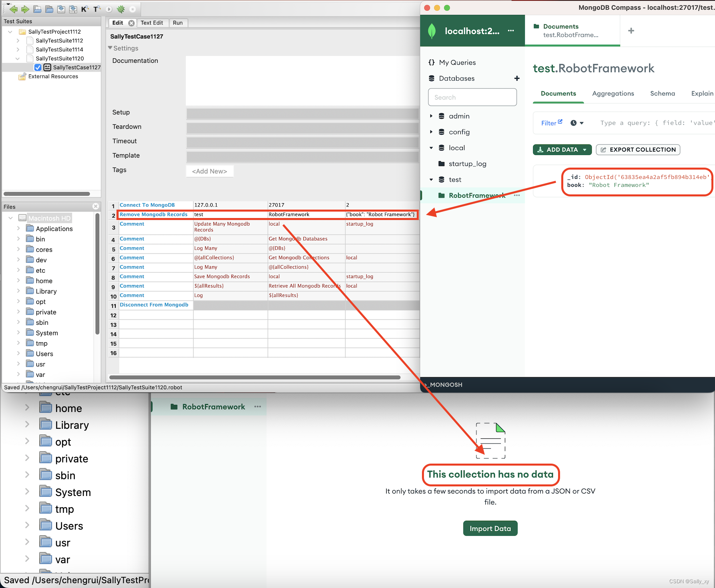Click the Save All toolbar icon
The height and width of the screenshot is (588, 715).
point(73,9)
